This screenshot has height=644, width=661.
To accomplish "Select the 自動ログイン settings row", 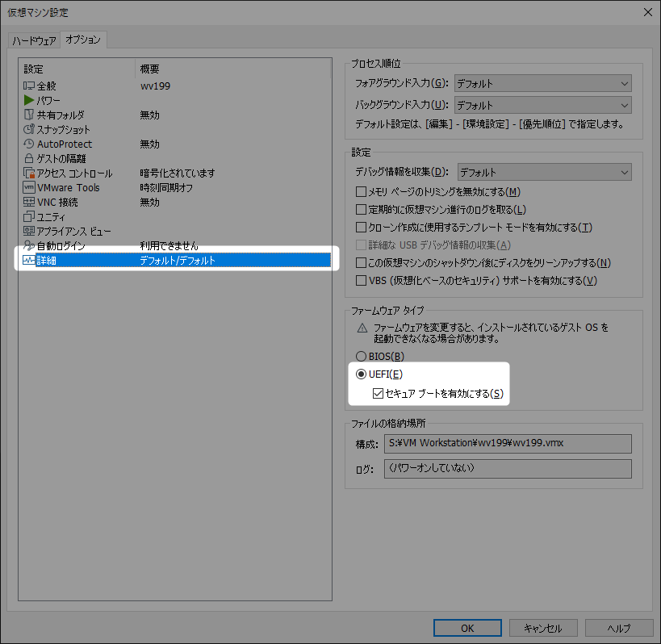I will pos(174,245).
